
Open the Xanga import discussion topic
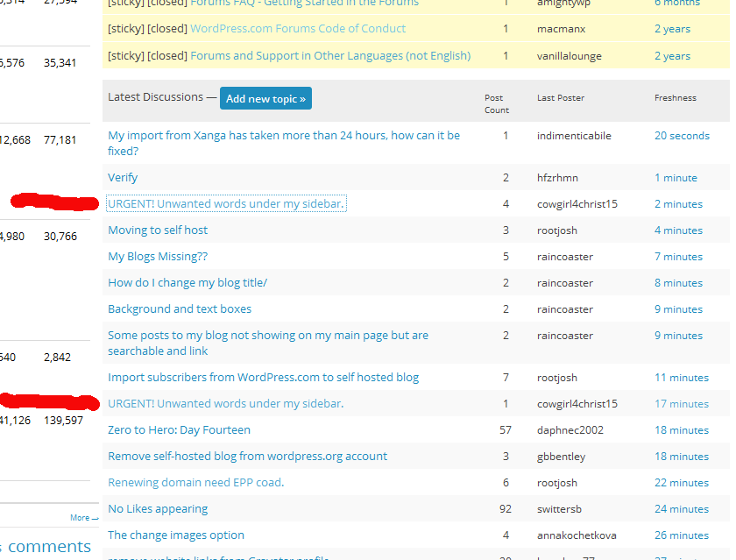[x=283, y=136]
